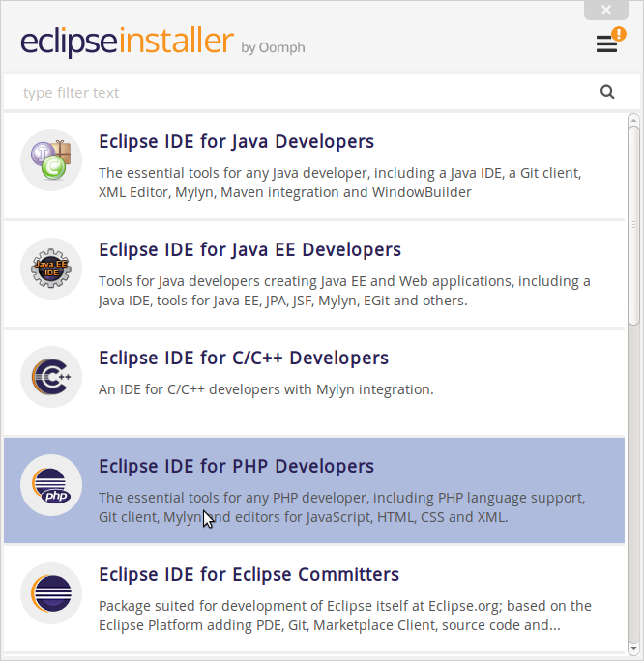Click the vertical scrollbar thumb
This screenshot has height=661, width=644.
633,225
